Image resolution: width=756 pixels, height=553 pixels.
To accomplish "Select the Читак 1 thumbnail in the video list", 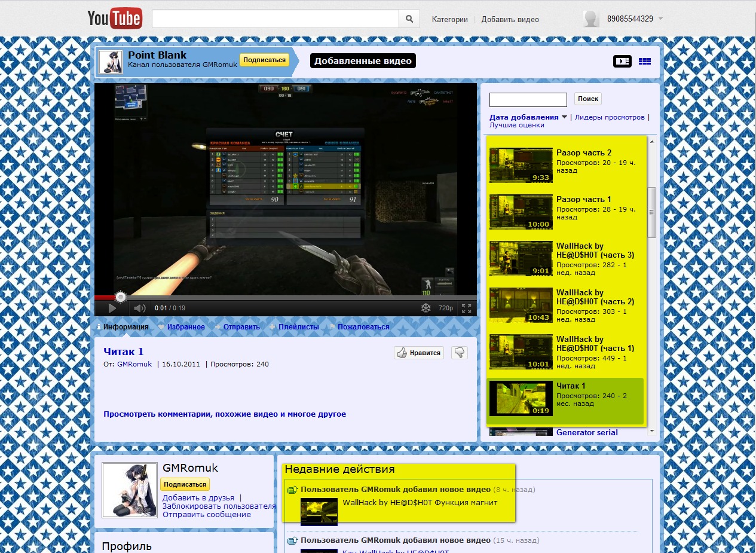I will click(x=521, y=398).
